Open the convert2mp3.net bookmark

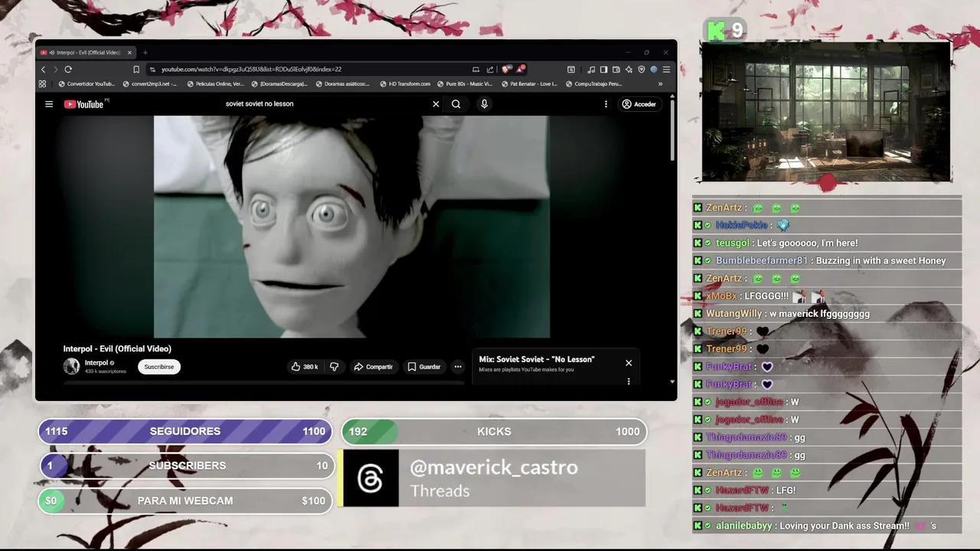(x=149, y=84)
